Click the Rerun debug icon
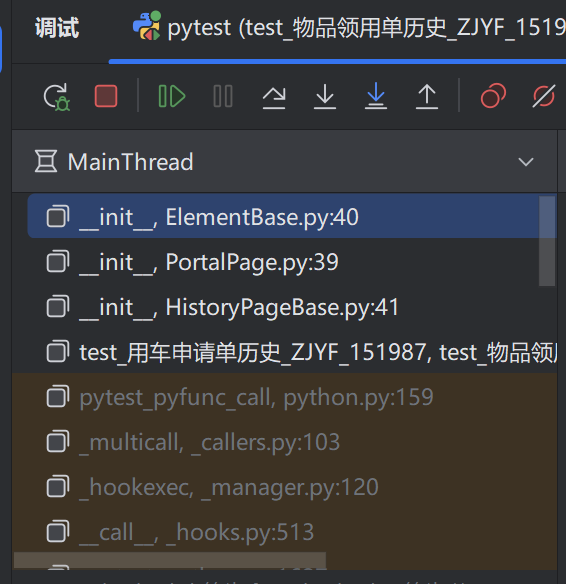The height and width of the screenshot is (584, 566). [57, 97]
